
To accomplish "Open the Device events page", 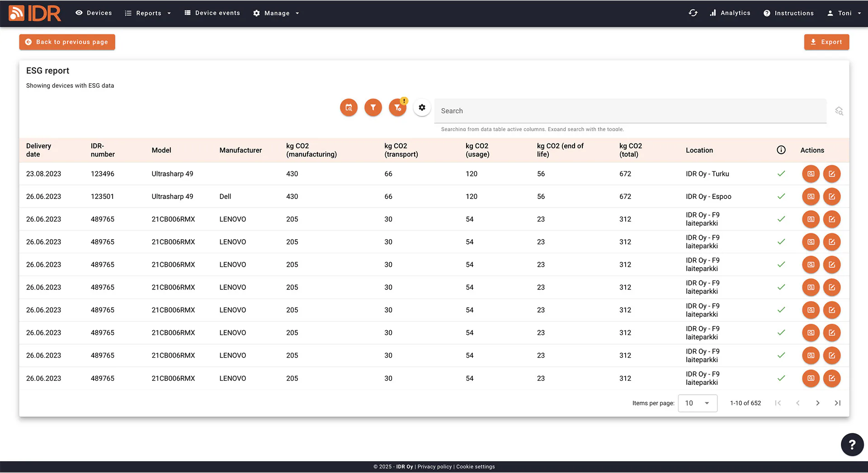I will point(212,13).
